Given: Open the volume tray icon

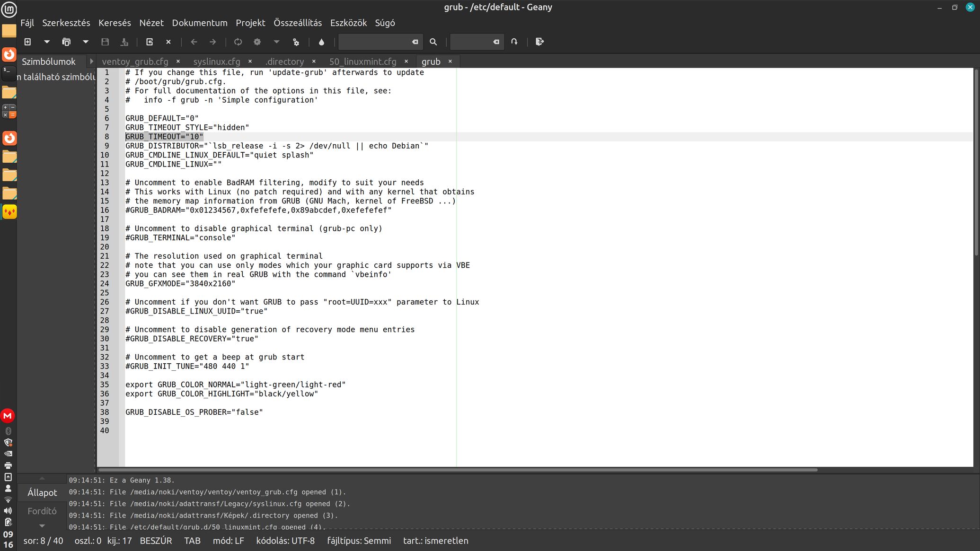Looking at the screenshot, I should 8,511.
